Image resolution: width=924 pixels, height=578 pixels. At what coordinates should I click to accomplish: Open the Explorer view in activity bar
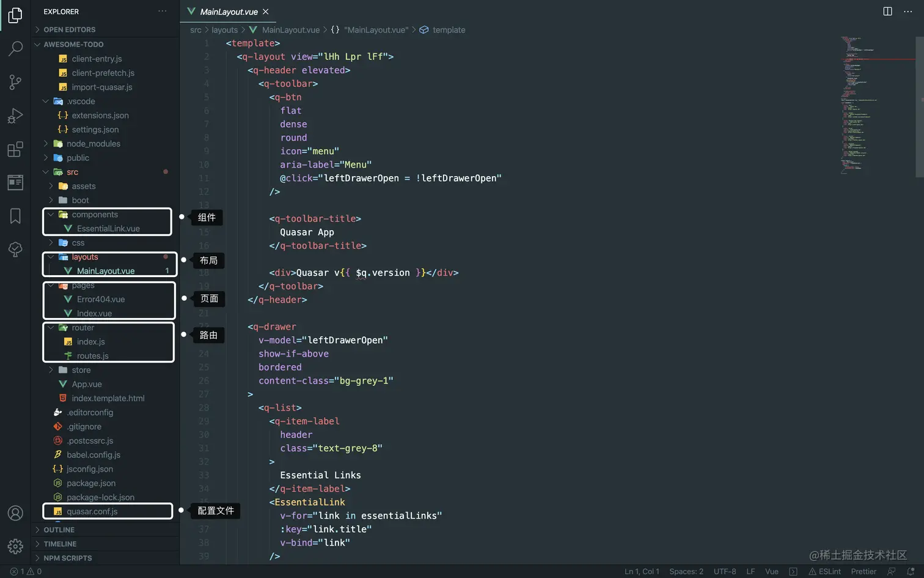(x=15, y=15)
